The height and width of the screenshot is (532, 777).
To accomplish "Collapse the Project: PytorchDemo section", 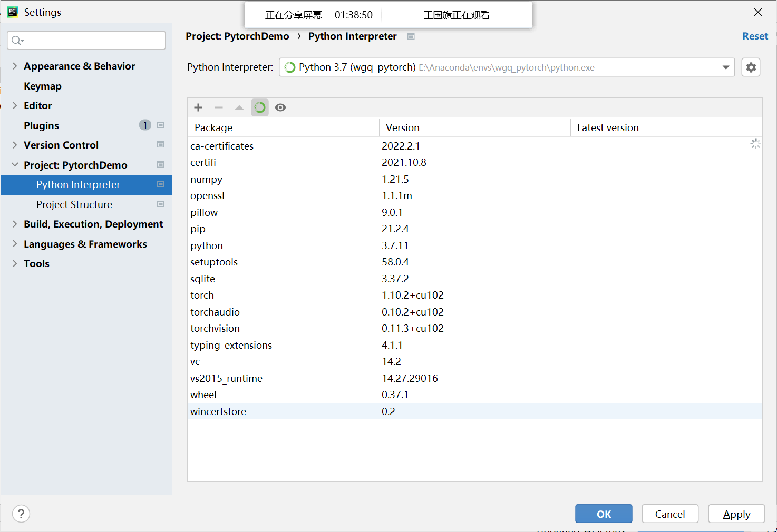I will pyautogui.click(x=15, y=165).
